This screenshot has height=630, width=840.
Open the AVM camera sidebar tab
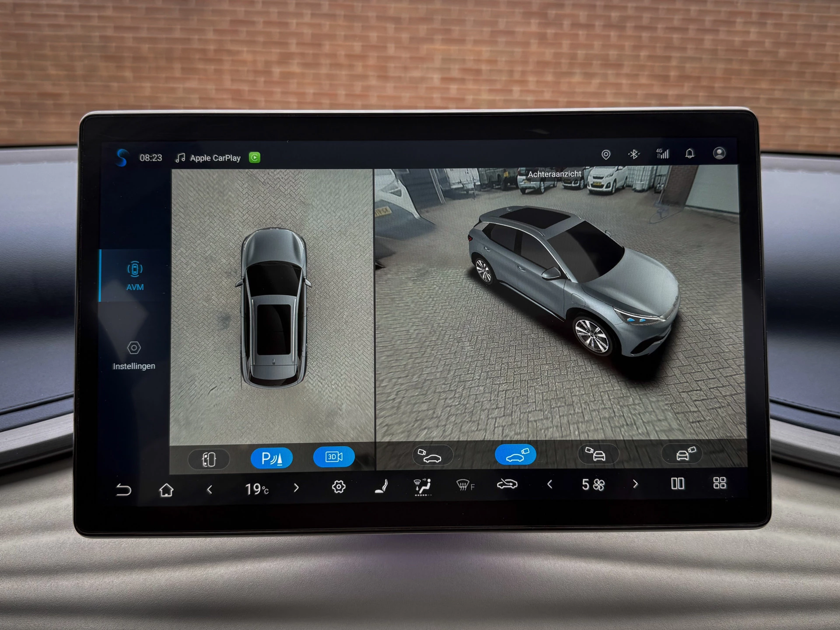pyautogui.click(x=135, y=276)
